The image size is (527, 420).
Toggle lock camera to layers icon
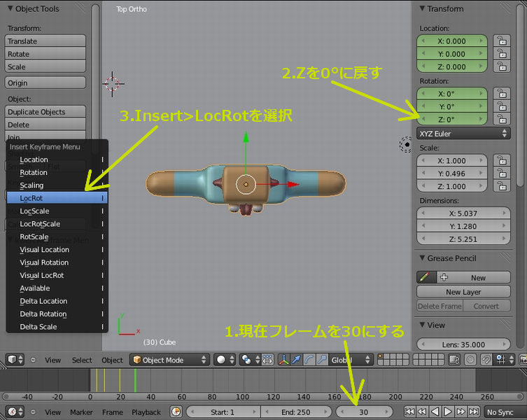(x=454, y=360)
